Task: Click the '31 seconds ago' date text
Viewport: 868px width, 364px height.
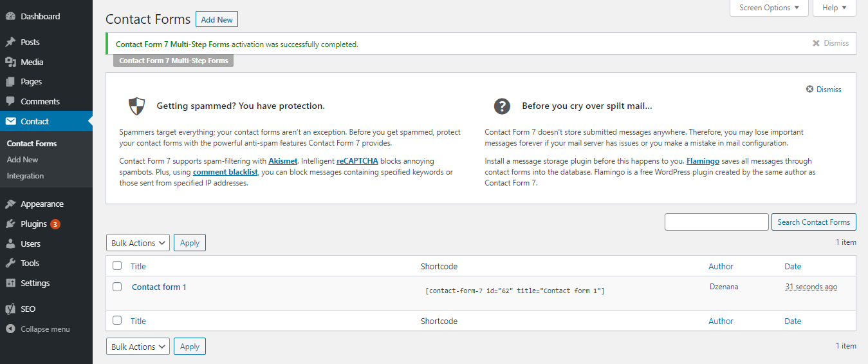Action: point(811,287)
